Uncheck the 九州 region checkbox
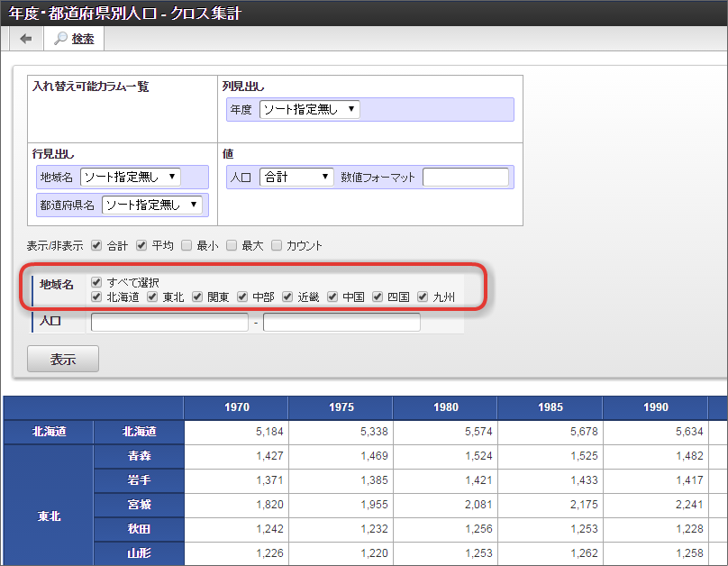The image size is (728, 566). [422, 297]
